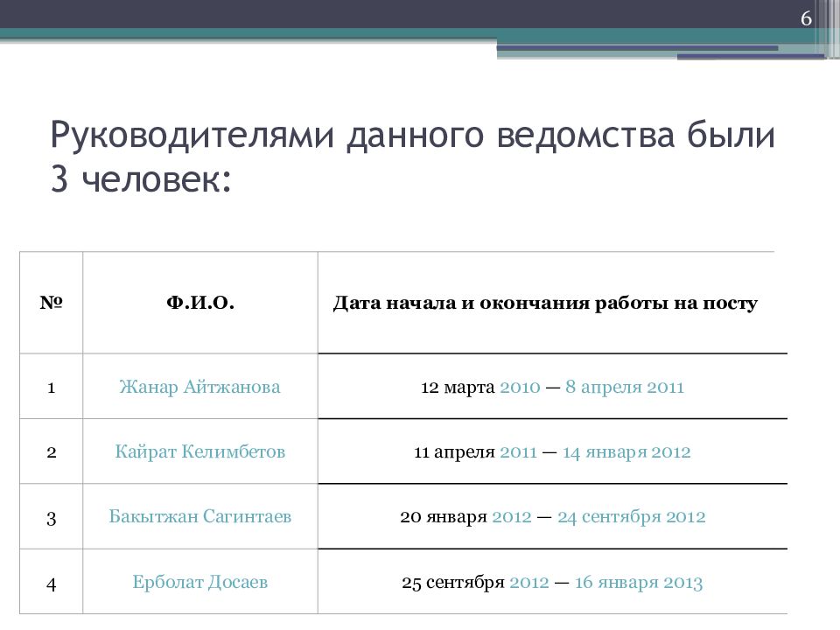Click the slide number 6
This screenshot has width=840, height=630.
click(x=806, y=18)
